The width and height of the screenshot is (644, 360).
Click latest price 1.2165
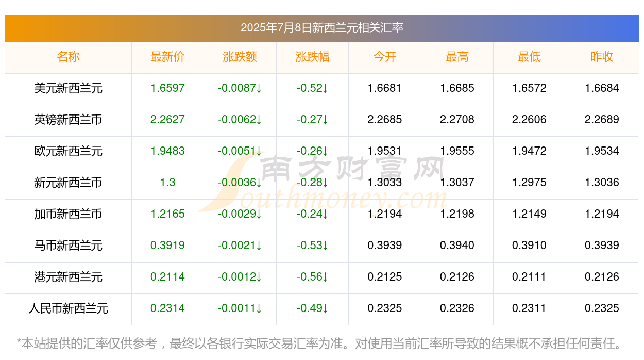tap(167, 214)
